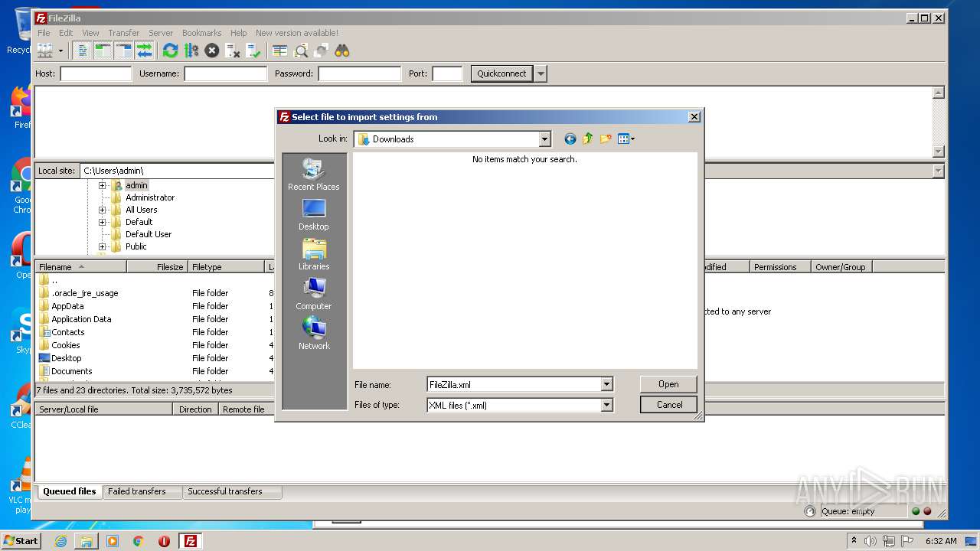Select Administrator folder in tree
This screenshot has height=551, width=980.
click(150, 197)
